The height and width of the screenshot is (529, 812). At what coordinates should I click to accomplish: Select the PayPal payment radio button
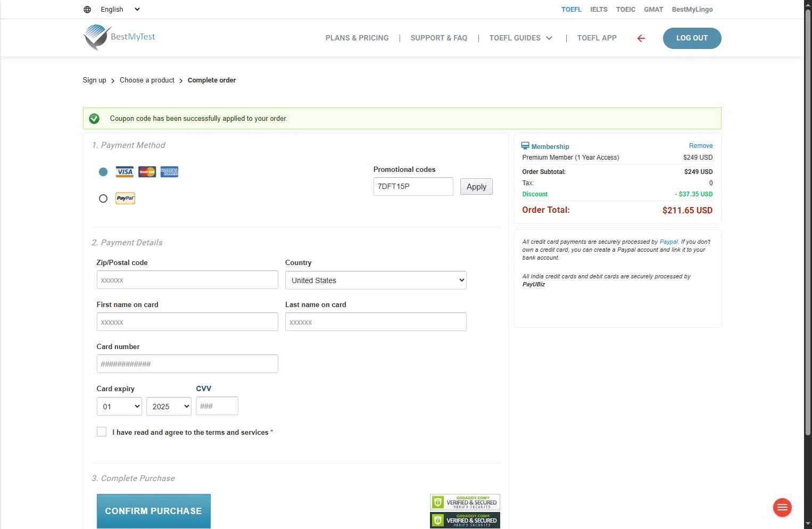tap(103, 199)
